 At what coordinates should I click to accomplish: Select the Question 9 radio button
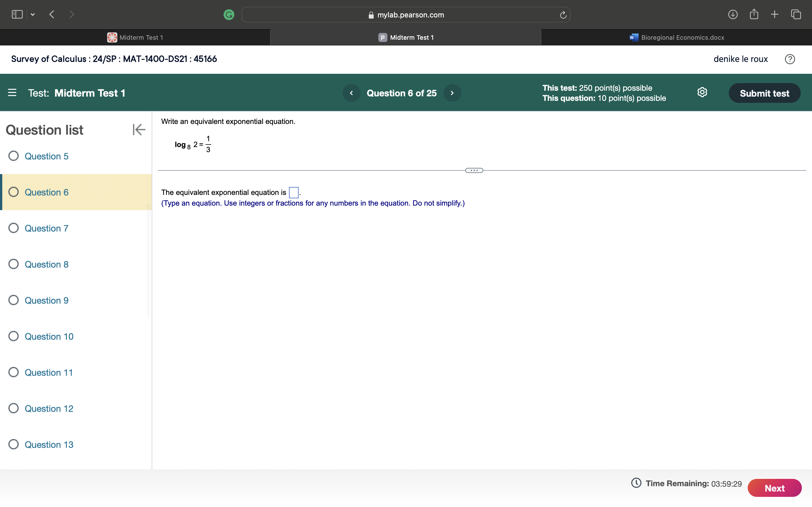tap(14, 300)
